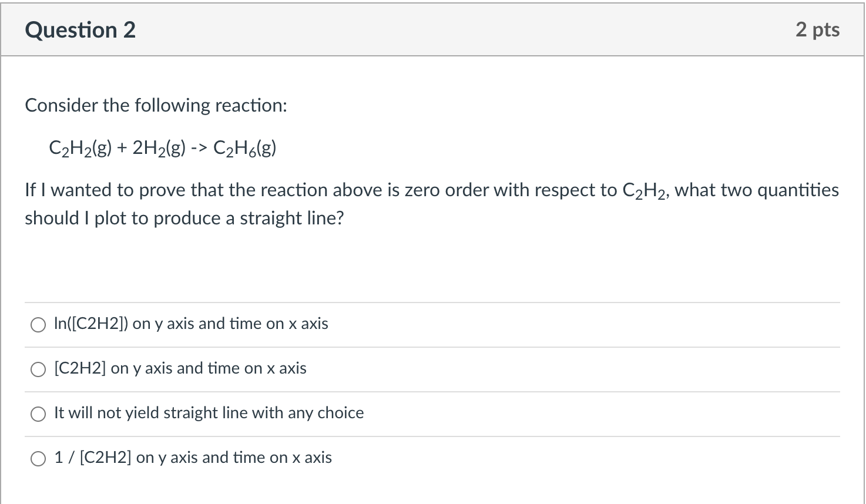866x504 pixels.
Task: Click the ln([C2H2]) answer text label
Action: click(x=190, y=324)
